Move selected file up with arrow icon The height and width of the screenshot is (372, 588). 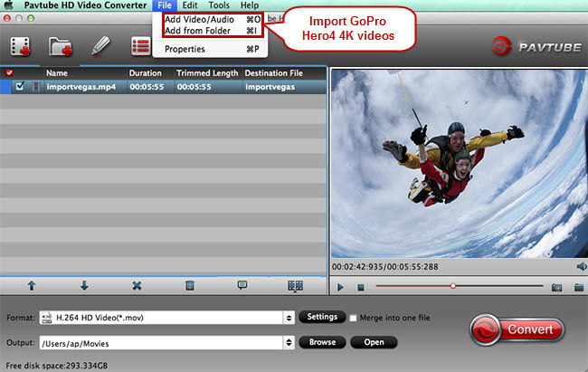32,286
